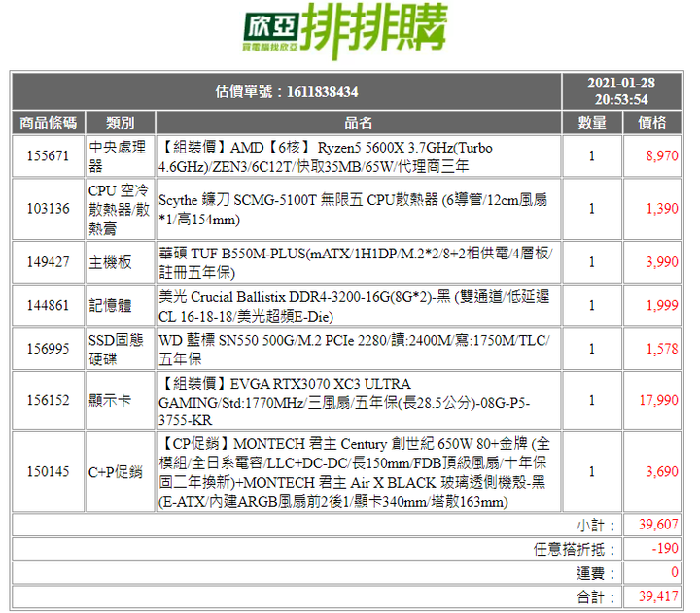This screenshot has width=700, height=613.
Task: Click the price 1,390
Action: click(662, 209)
